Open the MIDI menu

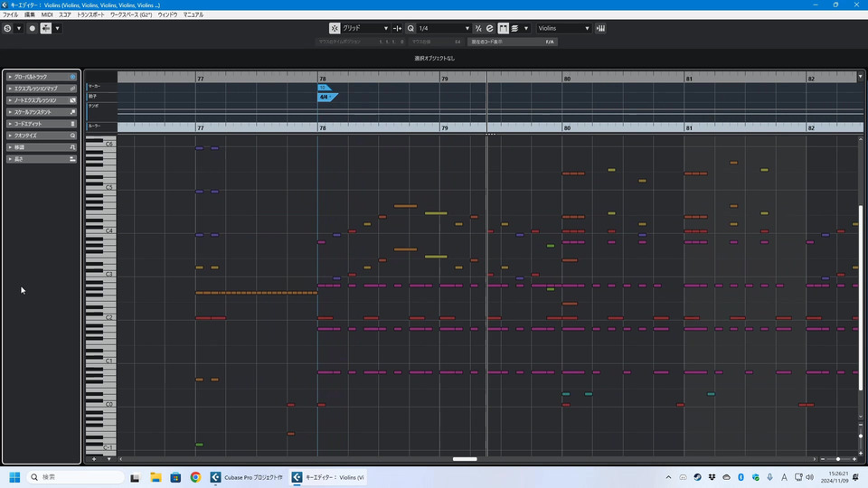tap(47, 15)
